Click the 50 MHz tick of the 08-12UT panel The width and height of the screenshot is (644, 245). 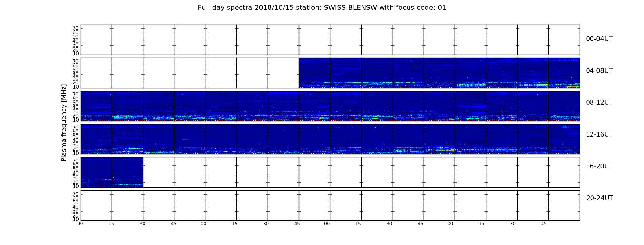(75, 103)
